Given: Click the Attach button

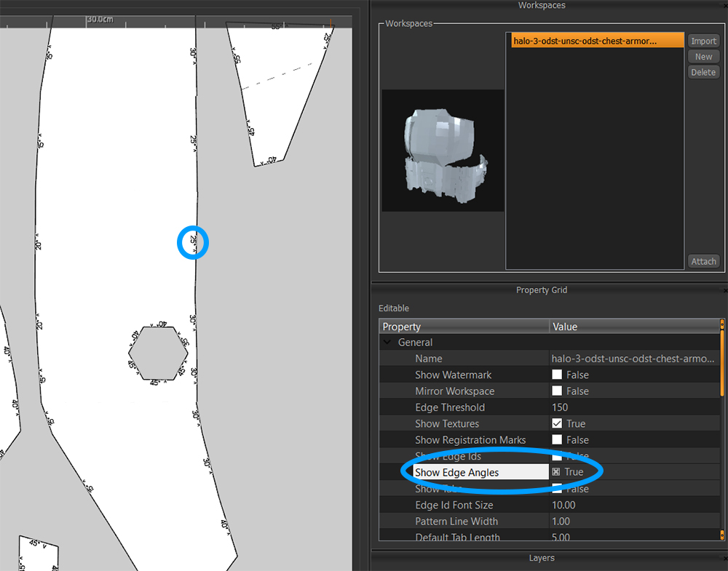Looking at the screenshot, I should pyautogui.click(x=703, y=261).
